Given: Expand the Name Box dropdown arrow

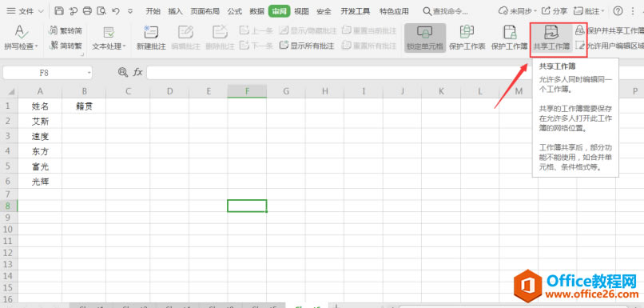Looking at the screenshot, I should (89, 73).
